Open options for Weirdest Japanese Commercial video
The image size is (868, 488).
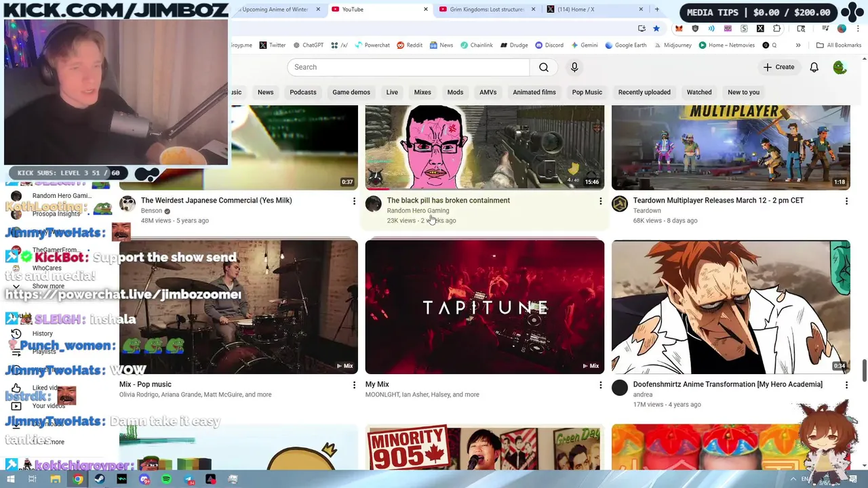pos(354,201)
